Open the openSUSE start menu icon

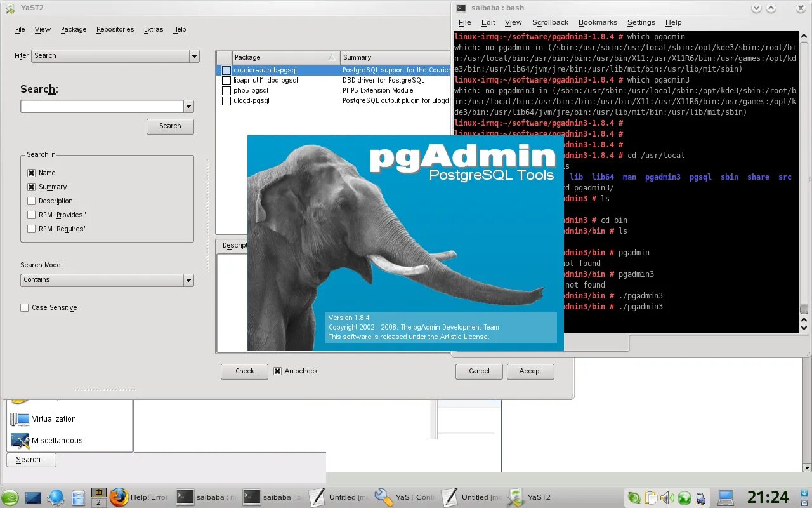pyautogui.click(x=10, y=497)
